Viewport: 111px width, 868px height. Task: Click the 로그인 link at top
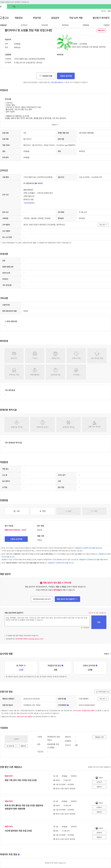104,11
